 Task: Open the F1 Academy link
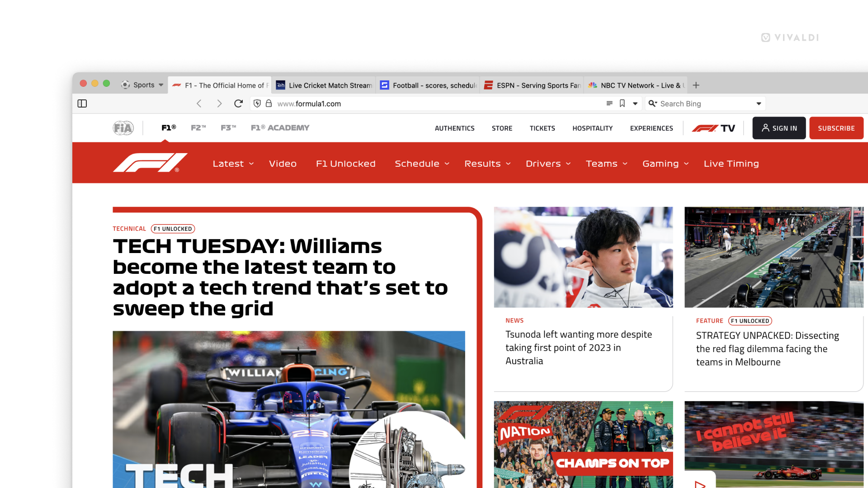[x=280, y=128]
